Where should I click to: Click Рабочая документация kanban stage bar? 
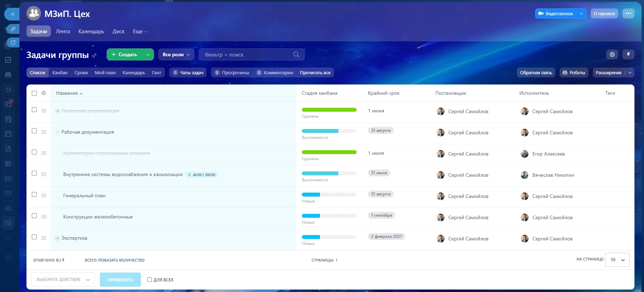329,131
